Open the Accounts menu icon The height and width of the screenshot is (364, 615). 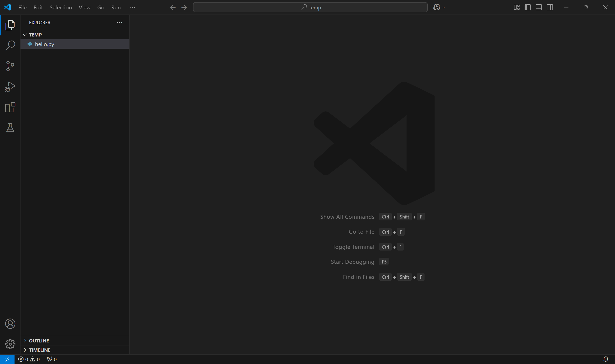tap(10, 324)
